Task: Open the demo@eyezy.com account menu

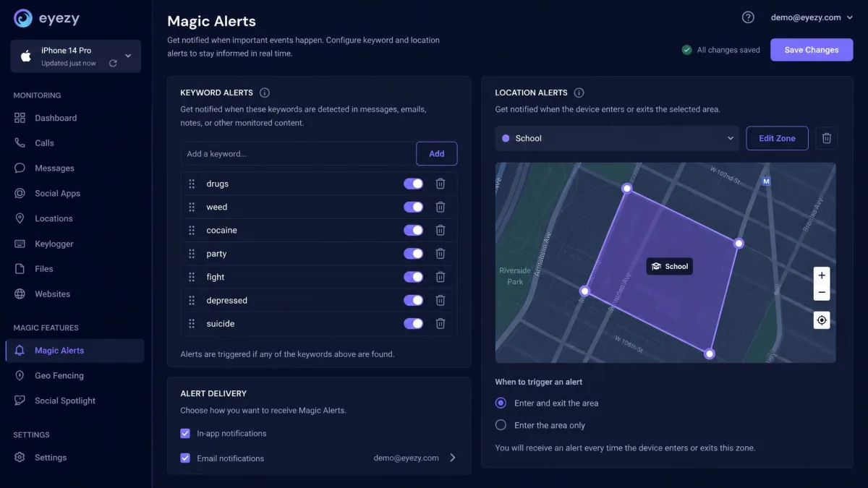Action: 812,17
